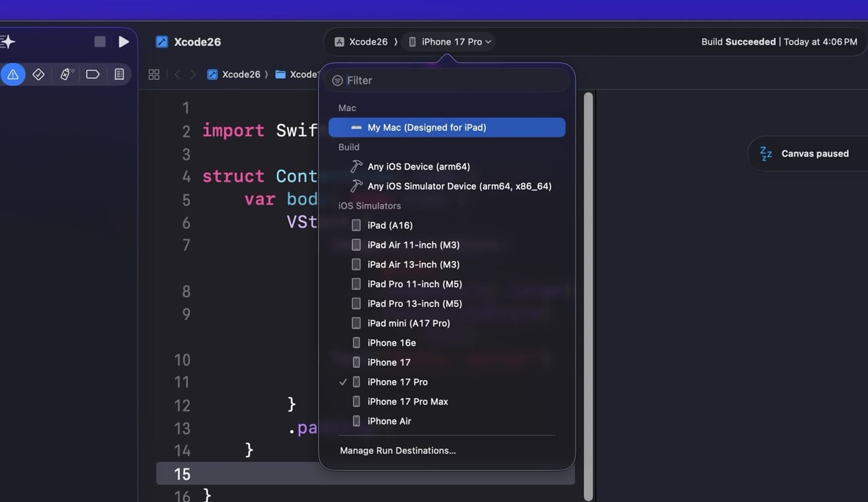Open the coding assistant sparkle icon

click(x=7, y=42)
